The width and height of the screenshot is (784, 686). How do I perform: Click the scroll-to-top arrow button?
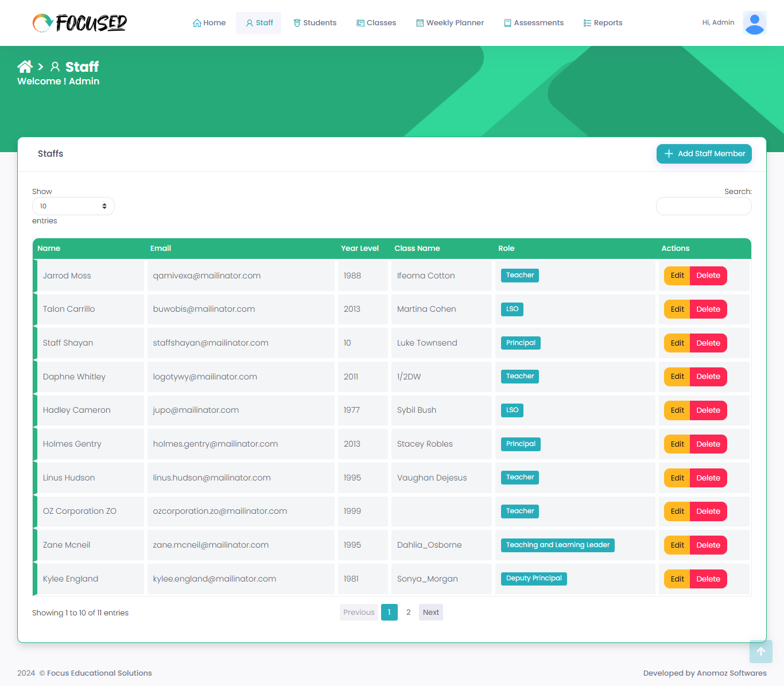760,652
